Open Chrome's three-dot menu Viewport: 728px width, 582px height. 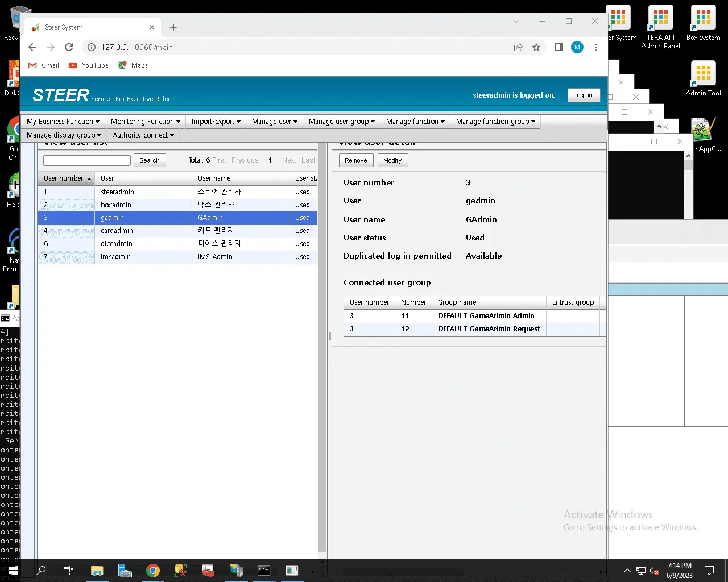(x=595, y=47)
